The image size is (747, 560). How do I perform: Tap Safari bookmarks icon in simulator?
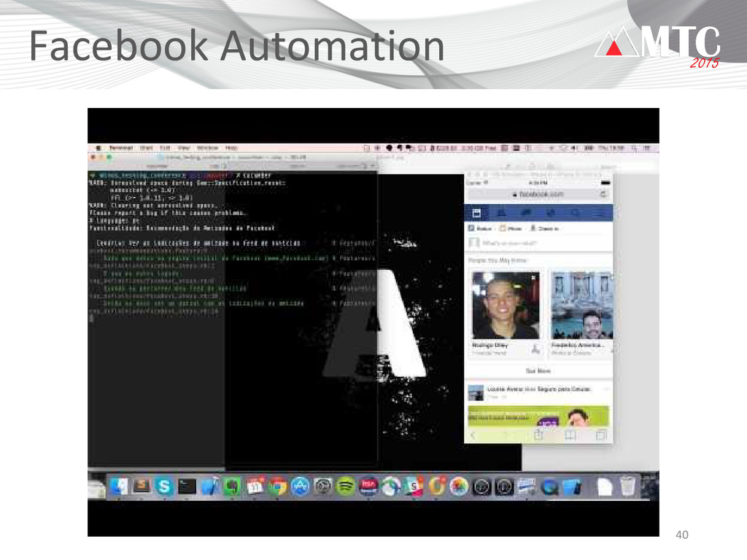tap(570, 435)
